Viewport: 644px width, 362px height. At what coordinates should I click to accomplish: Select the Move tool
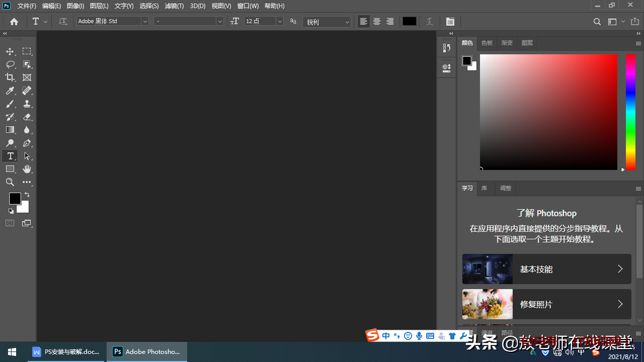[x=10, y=51]
